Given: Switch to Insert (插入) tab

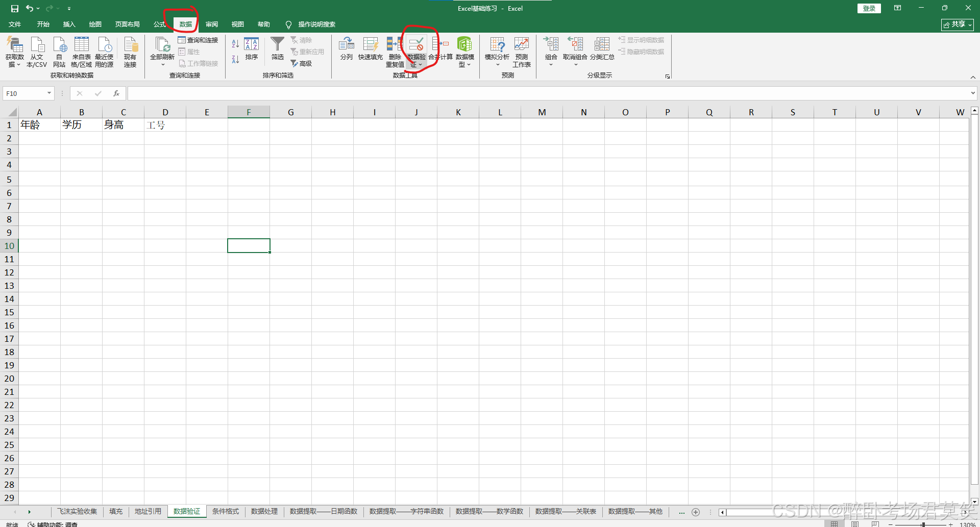Looking at the screenshot, I should 69,24.
